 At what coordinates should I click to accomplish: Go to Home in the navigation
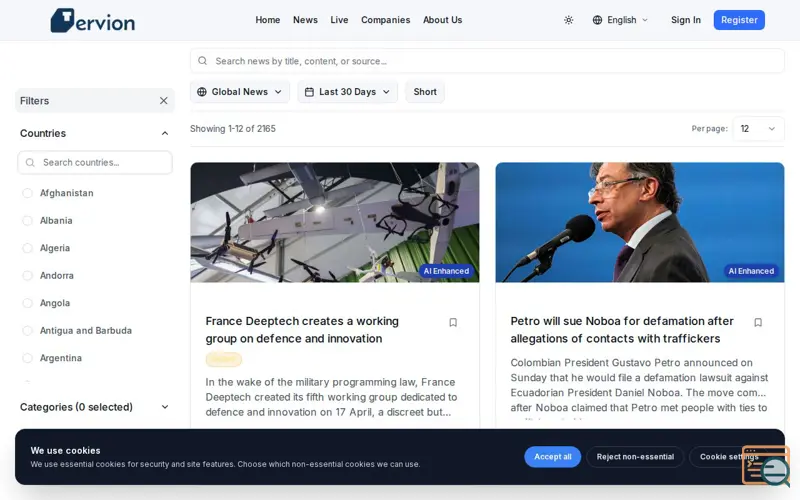point(267,20)
